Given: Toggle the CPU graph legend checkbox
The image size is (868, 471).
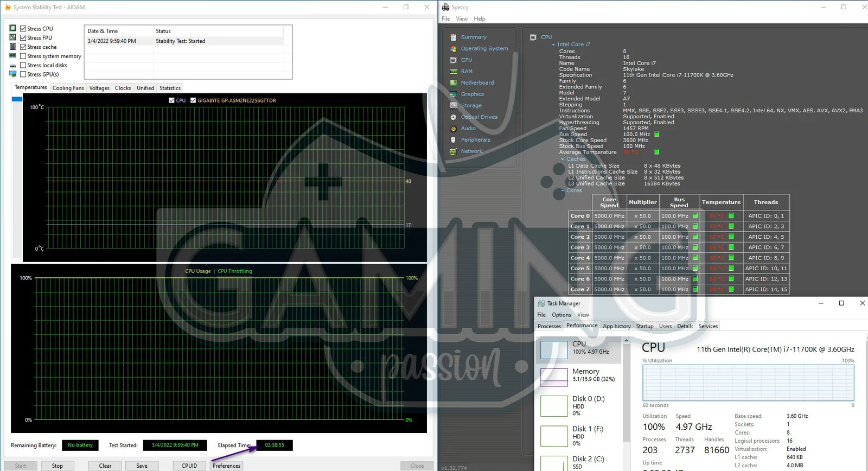Looking at the screenshot, I should pyautogui.click(x=171, y=100).
